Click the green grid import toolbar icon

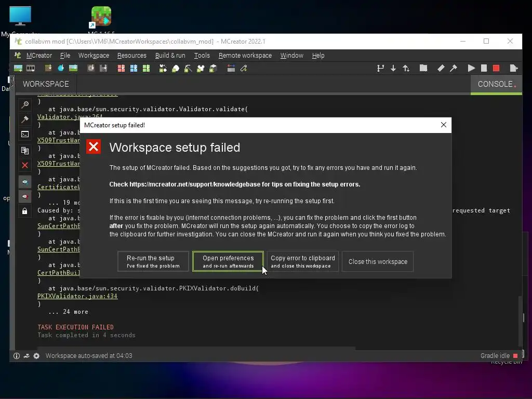pyautogui.click(x=146, y=68)
